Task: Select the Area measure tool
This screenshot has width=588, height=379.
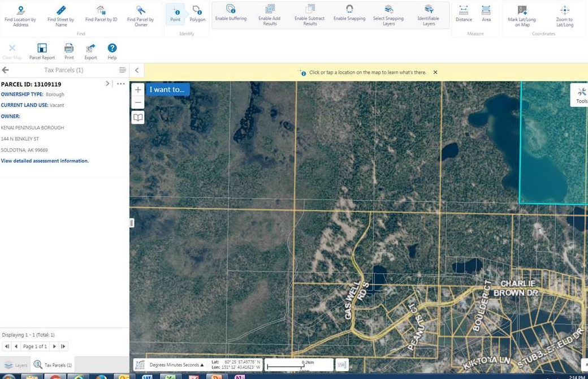Action: [486, 14]
